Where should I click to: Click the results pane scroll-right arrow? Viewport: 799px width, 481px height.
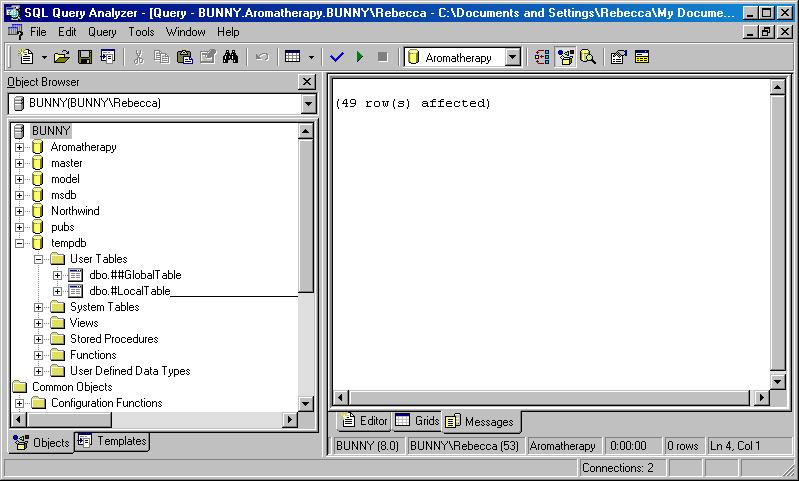[x=761, y=397]
